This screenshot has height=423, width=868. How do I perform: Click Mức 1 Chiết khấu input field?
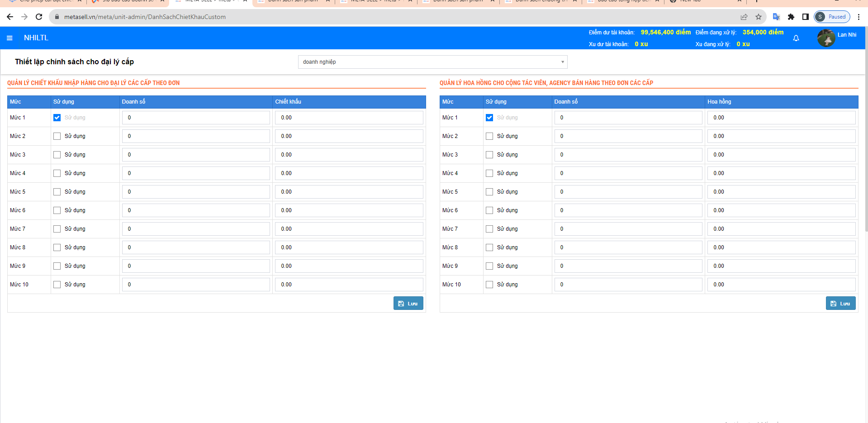click(x=349, y=118)
